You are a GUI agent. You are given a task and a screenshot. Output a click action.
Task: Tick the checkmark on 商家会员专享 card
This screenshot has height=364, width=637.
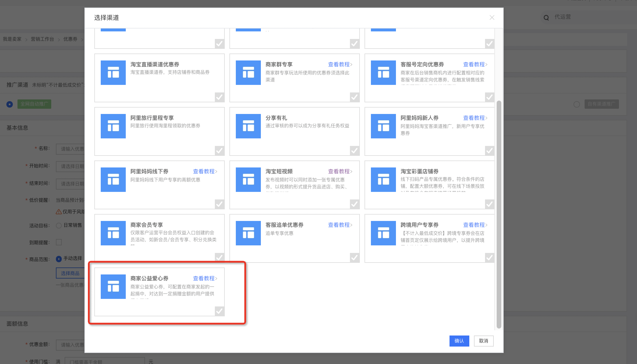tap(220, 257)
